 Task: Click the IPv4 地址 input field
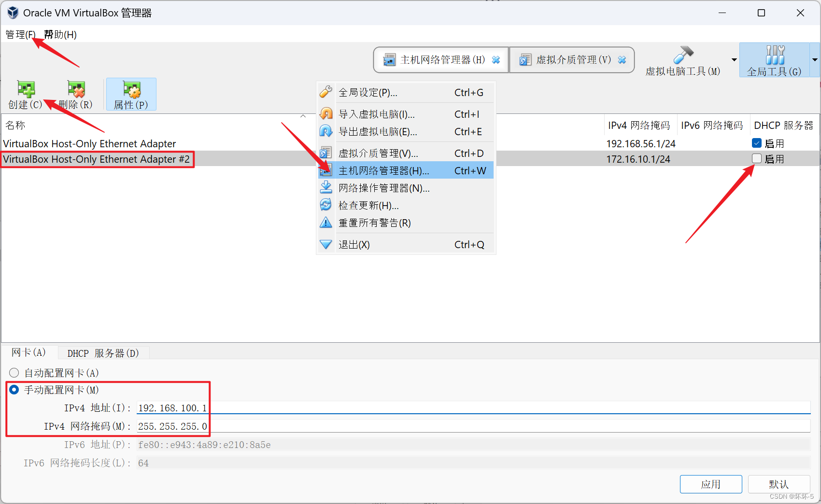(x=473, y=408)
